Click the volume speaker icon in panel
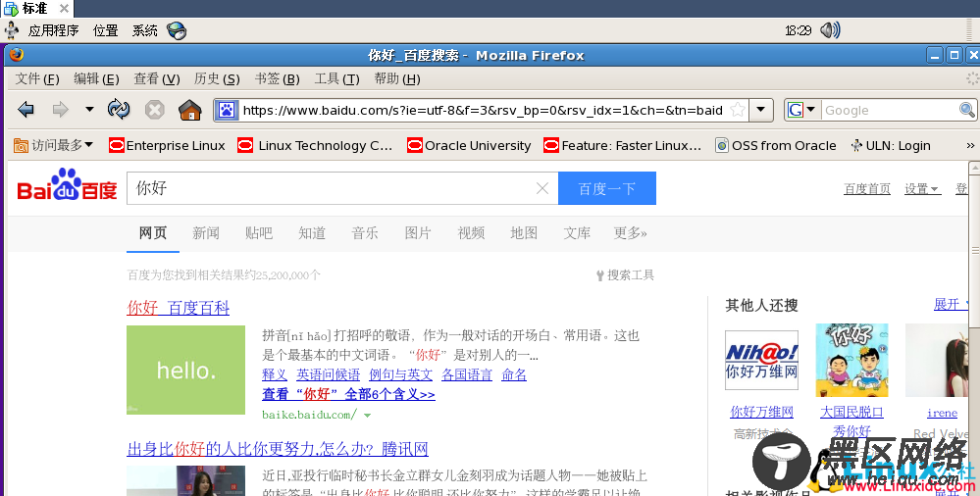This screenshot has height=496, width=980. point(830,30)
